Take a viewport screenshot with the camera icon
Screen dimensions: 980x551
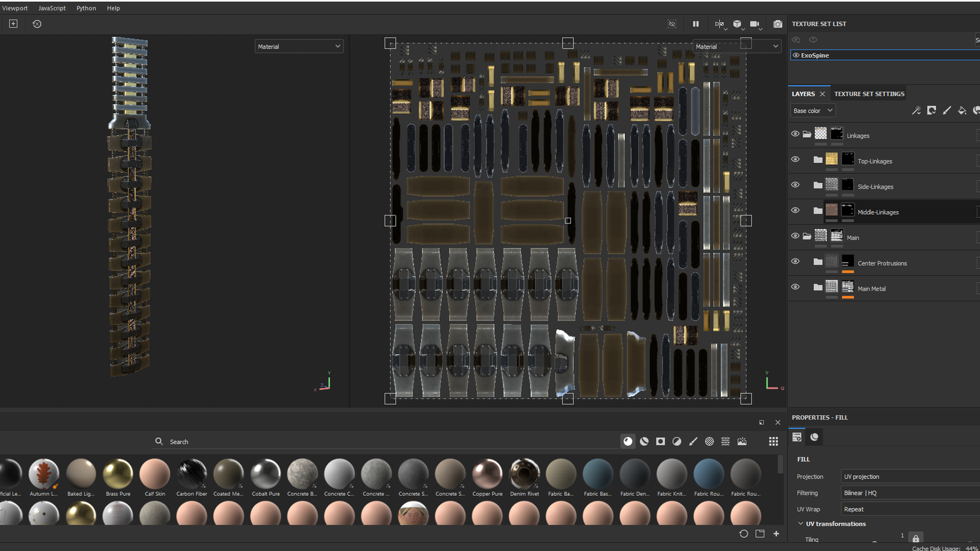click(777, 24)
